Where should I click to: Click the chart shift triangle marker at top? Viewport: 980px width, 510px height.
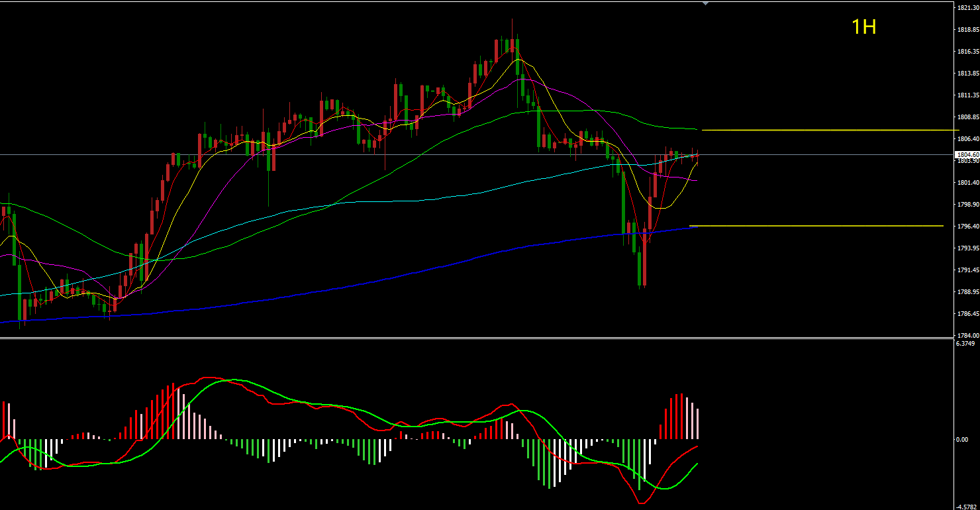click(x=705, y=3)
